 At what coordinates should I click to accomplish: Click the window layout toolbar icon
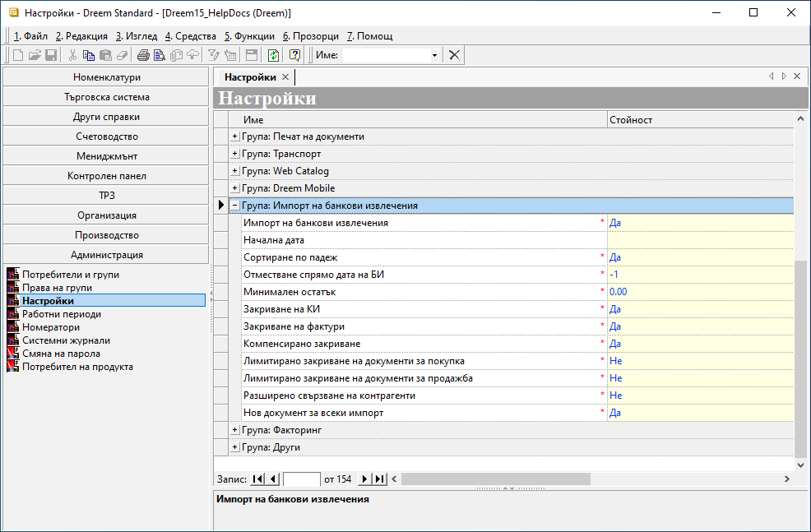click(252, 55)
